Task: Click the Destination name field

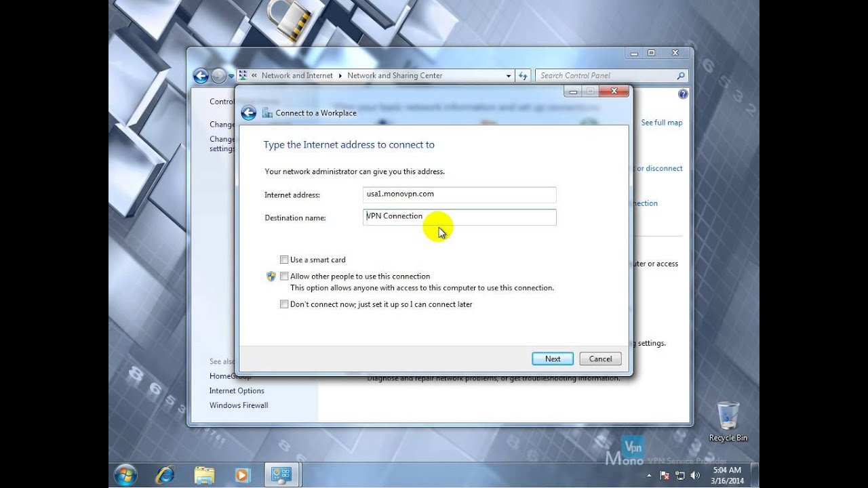Action: (x=460, y=217)
